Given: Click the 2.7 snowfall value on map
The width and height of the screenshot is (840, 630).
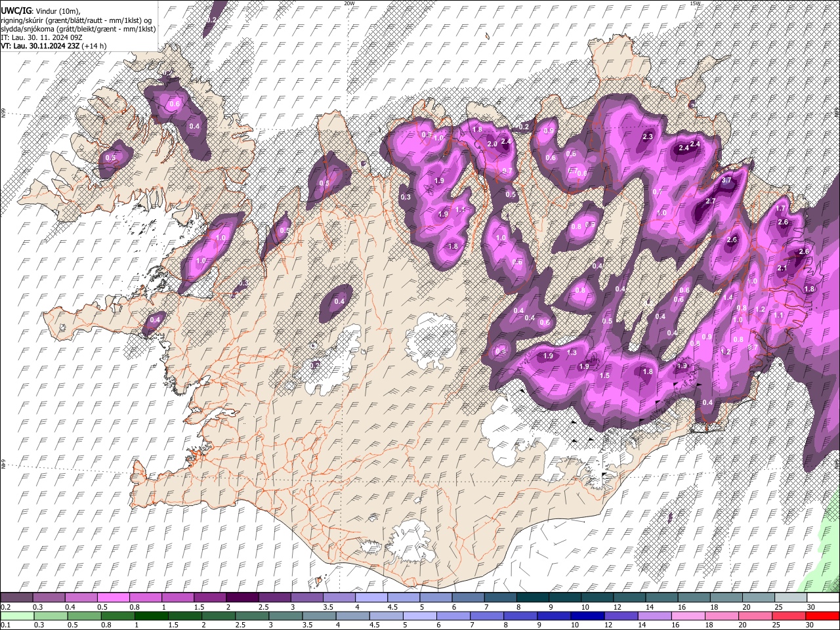Looking at the screenshot, I should click(711, 201).
